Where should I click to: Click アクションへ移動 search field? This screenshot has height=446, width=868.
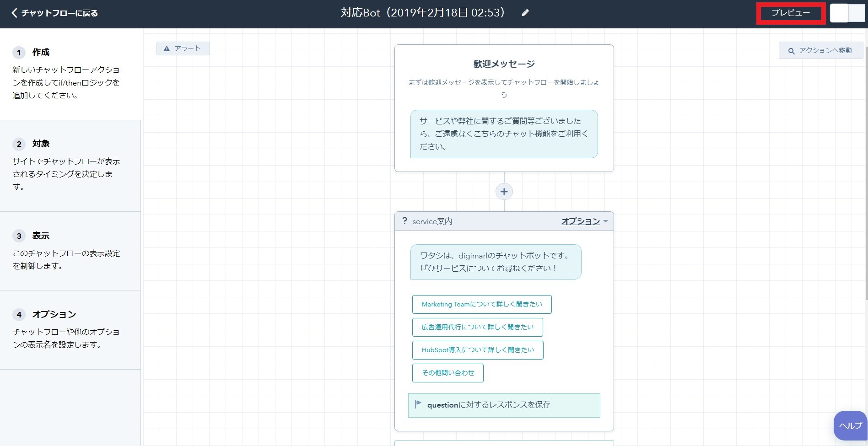(821, 50)
